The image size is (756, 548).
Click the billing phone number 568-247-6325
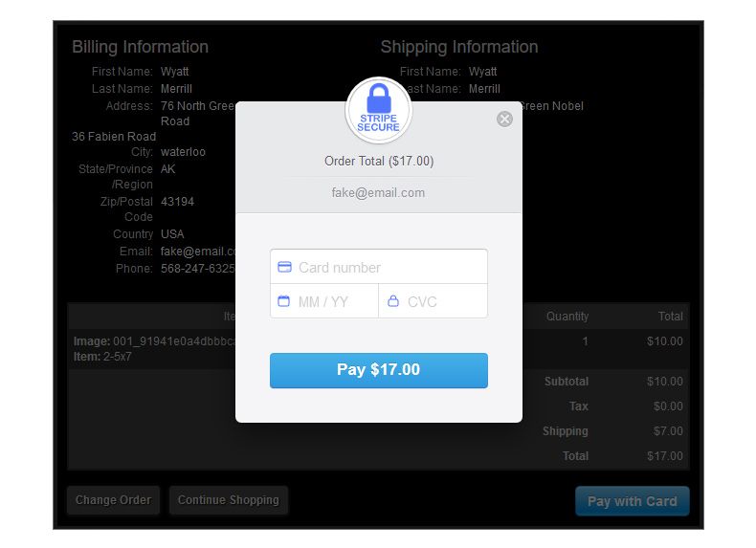tap(197, 269)
